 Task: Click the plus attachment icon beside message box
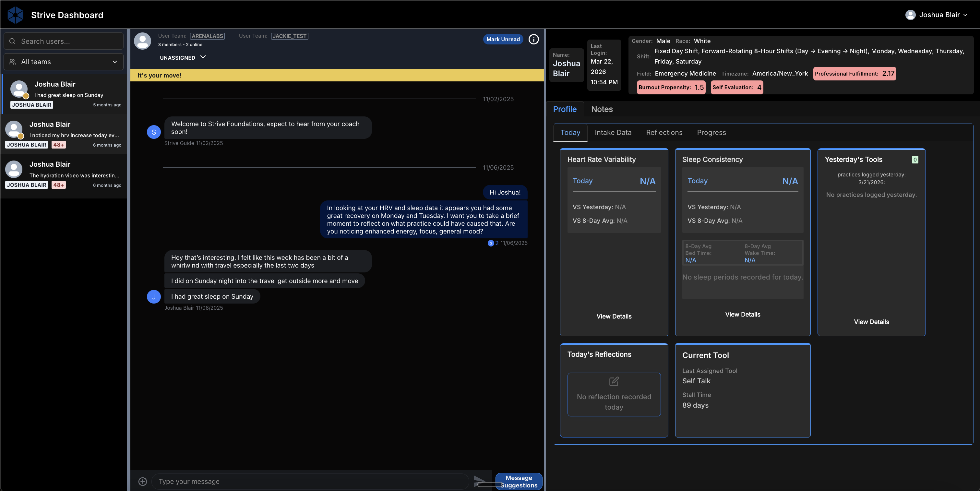[x=143, y=482]
